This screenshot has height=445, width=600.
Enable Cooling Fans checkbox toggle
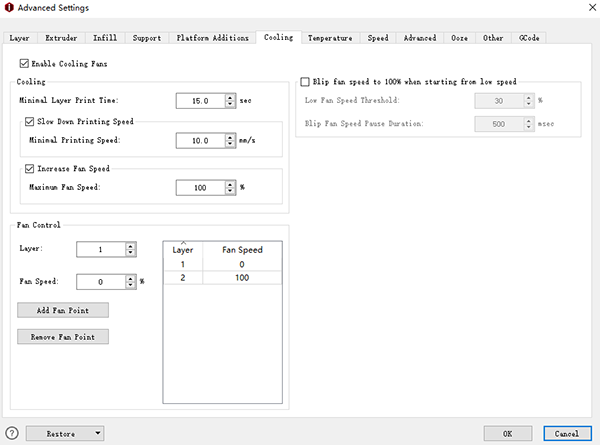click(x=24, y=64)
